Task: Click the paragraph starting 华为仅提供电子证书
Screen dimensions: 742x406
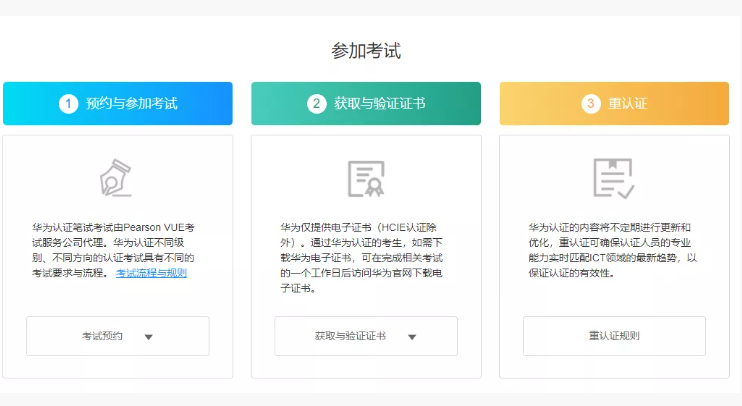Action: pyautogui.click(x=362, y=258)
